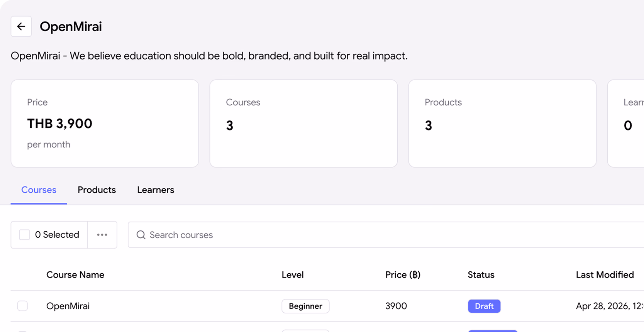Click the Beginner level badge
Viewport: 644px width, 332px height.
(305, 306)
